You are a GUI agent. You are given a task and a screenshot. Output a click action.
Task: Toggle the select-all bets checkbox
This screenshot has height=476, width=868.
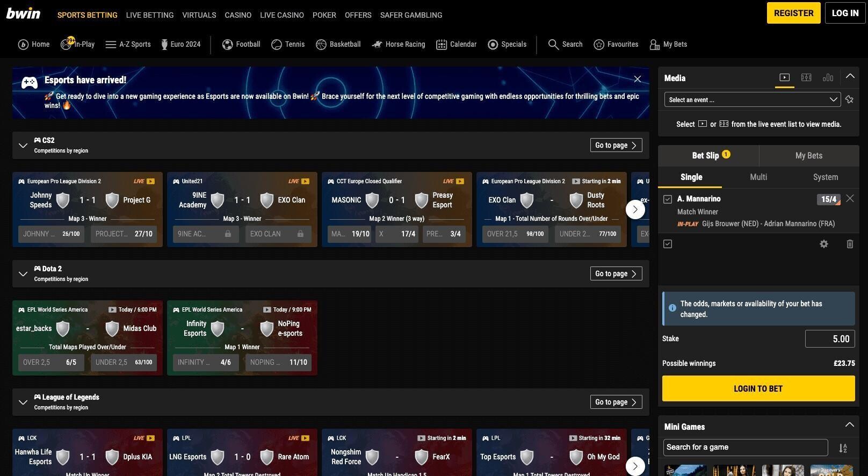668,244
